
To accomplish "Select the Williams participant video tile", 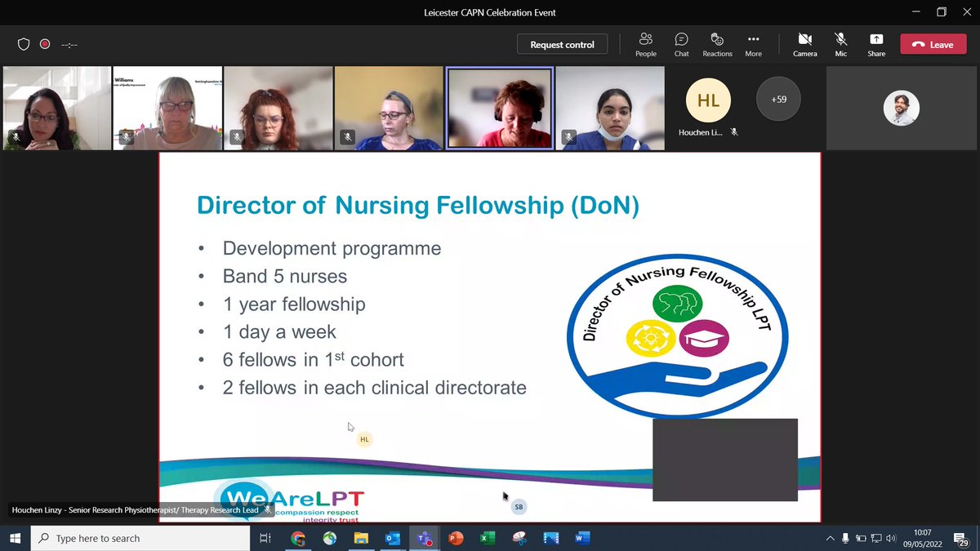I will pos(167,108).
